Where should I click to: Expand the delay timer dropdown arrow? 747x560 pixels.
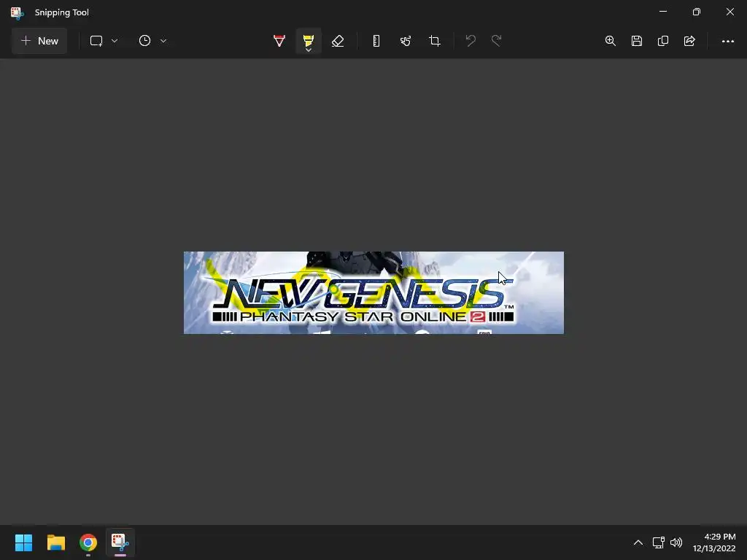point(163,41)
